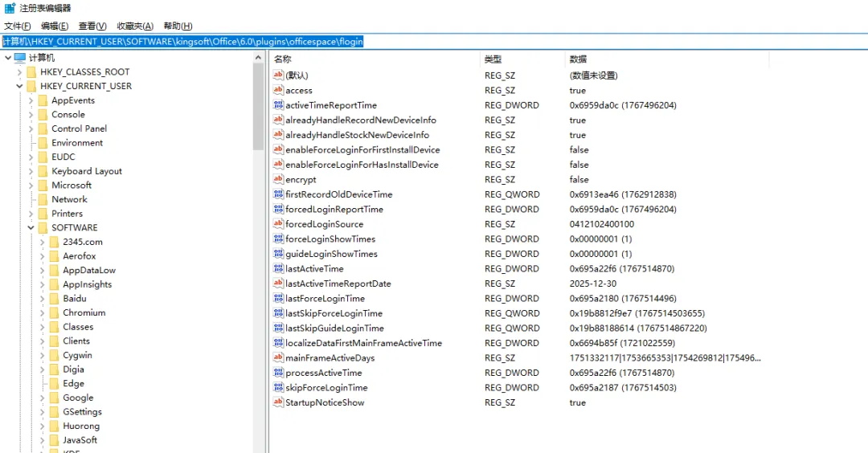Select the Cygwin key in tree
This screenshot has width=868, height=453.
(77, 355)
